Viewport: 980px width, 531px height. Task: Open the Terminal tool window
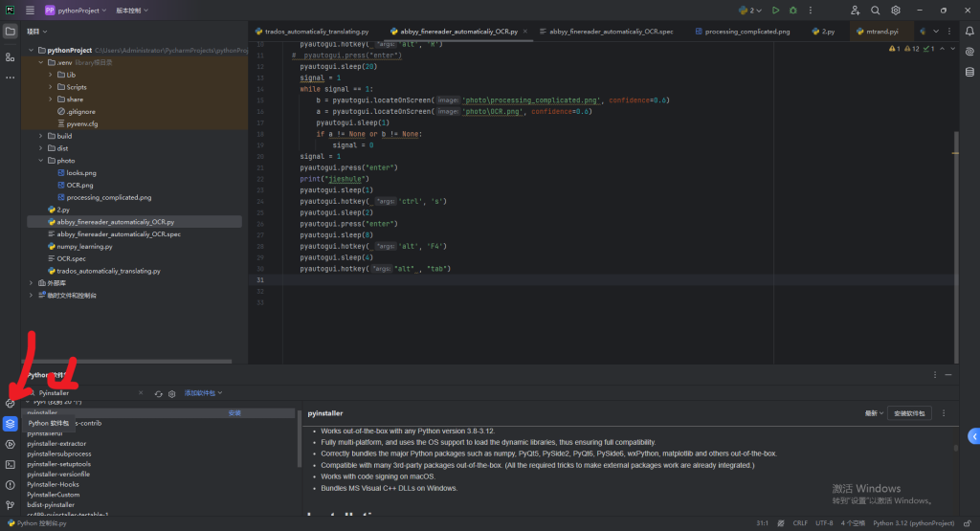click(x=10, y=464)
